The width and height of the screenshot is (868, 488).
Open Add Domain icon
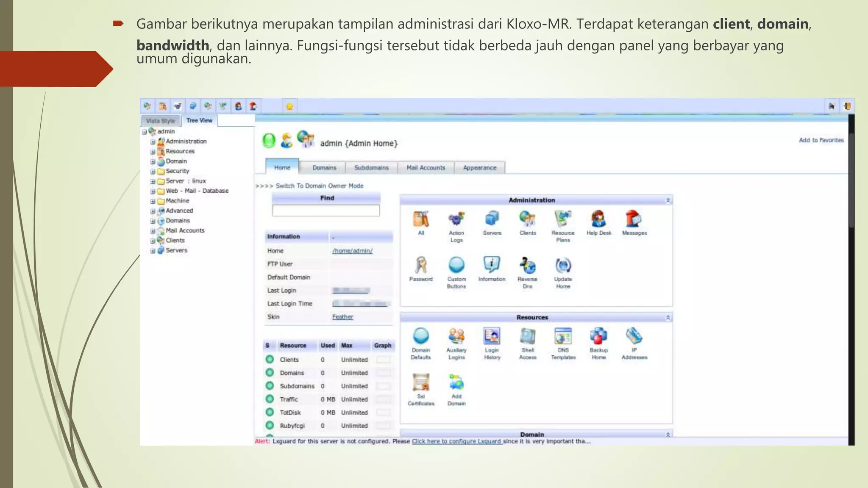tap(456, 382)
